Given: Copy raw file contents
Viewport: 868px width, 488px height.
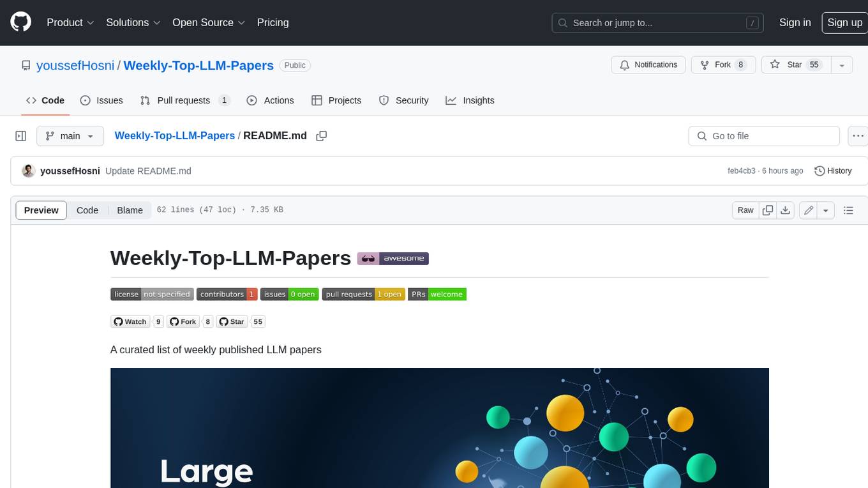Looking at the screenshot, I should [x=768, y=210].
